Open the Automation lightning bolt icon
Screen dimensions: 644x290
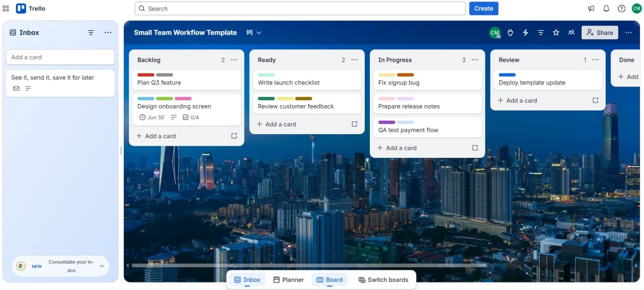tap(526, 33)
